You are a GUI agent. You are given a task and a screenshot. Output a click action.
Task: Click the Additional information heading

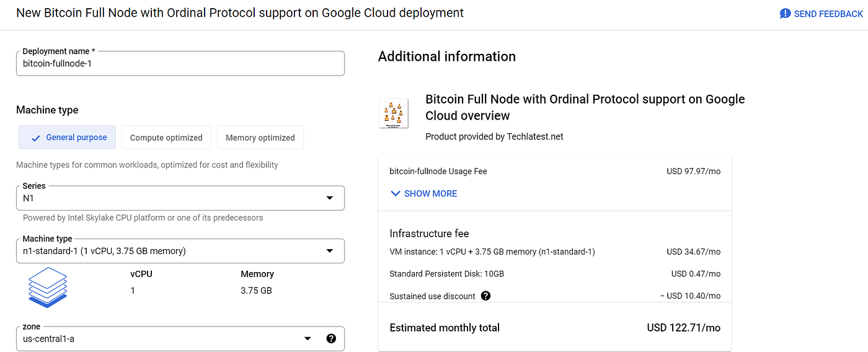pyautogui.click(x=447, y=56)
